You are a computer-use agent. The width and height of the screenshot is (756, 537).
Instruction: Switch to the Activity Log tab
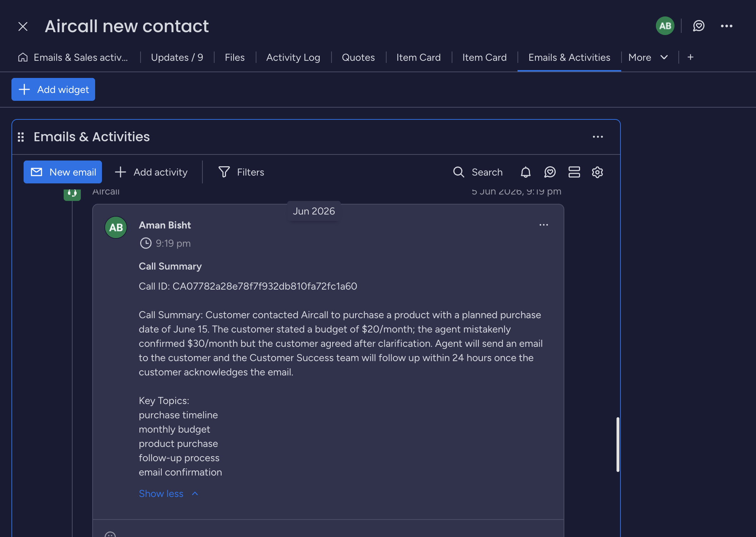pyautogui.click(x=293, y=57)
